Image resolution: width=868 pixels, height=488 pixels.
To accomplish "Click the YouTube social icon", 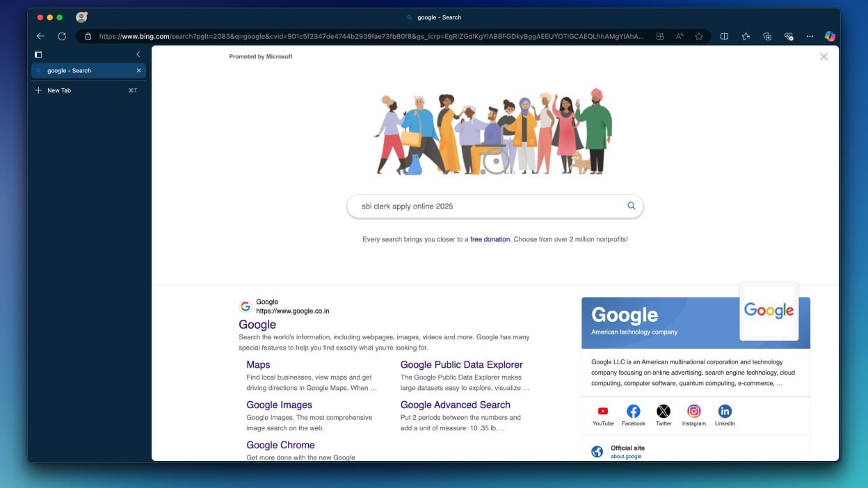I will point(602,412).
